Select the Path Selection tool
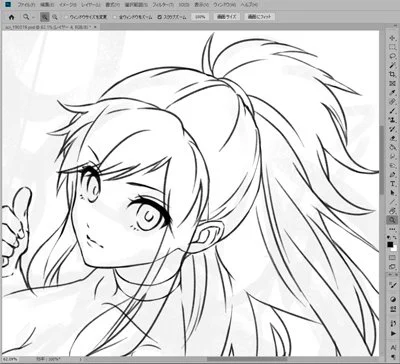This screenshot has width=400, height=364. 393,192
